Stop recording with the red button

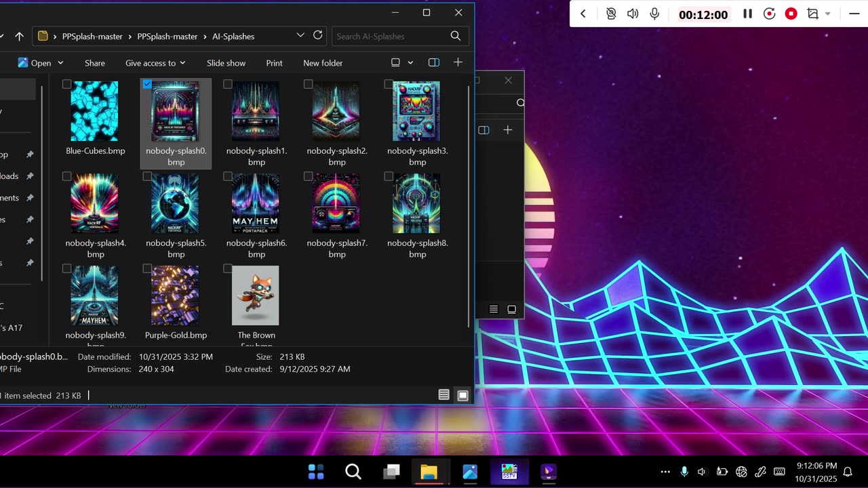791,14
